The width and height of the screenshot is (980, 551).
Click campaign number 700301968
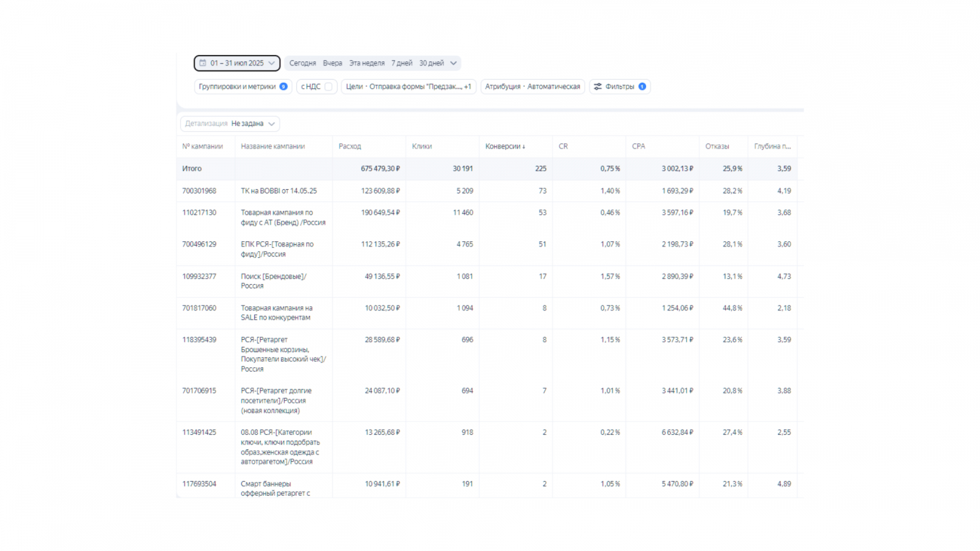click(199, 191)
